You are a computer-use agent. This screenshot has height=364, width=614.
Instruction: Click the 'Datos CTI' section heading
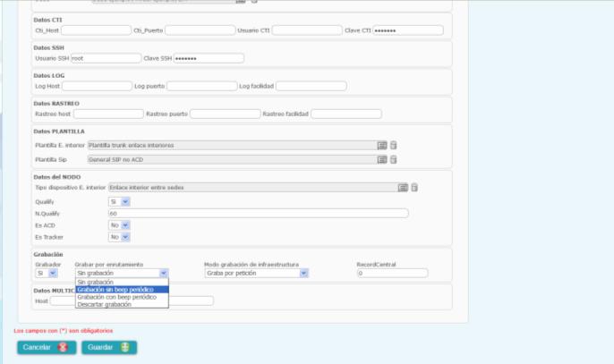pyautogui.click(x=47, y=20)
